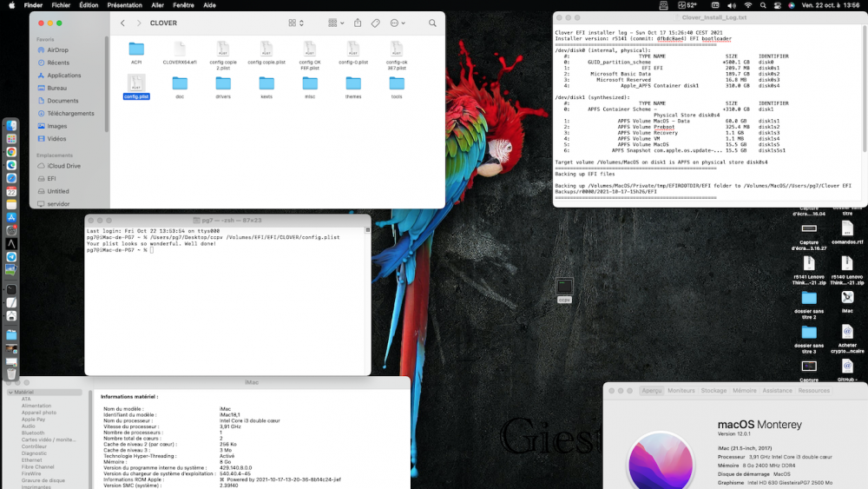The height and width of the screenshot is (489, 868).
Task: Open the Finder group-by dropdown
Action: 335,23
